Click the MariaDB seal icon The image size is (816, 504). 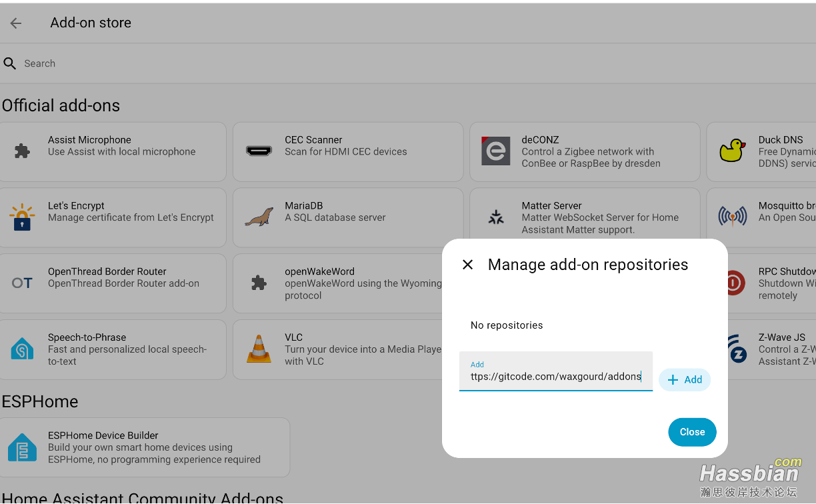pyautogui.click(x=259, y=217)
